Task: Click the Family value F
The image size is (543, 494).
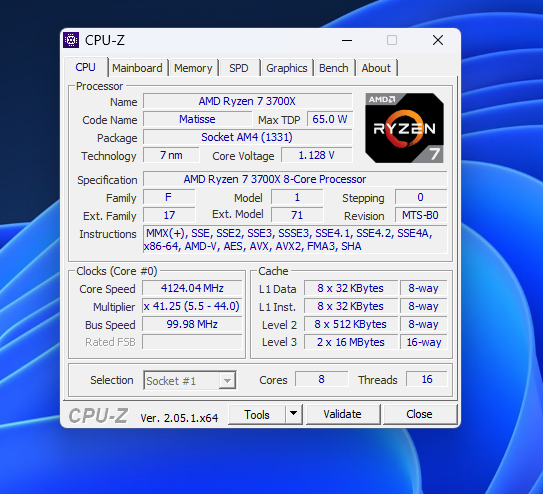Action: (x=169, y=197)
